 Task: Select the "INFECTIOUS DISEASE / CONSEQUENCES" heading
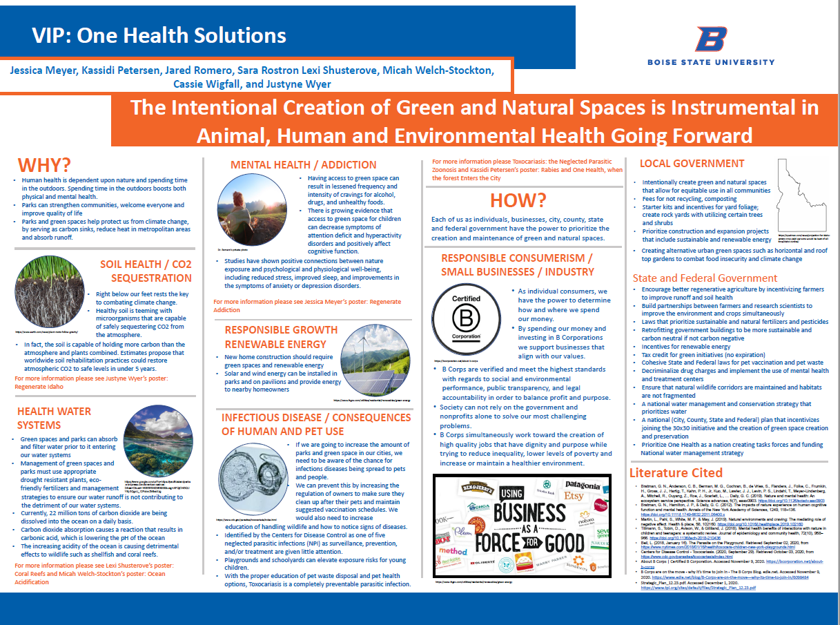(x=316, y=424)
